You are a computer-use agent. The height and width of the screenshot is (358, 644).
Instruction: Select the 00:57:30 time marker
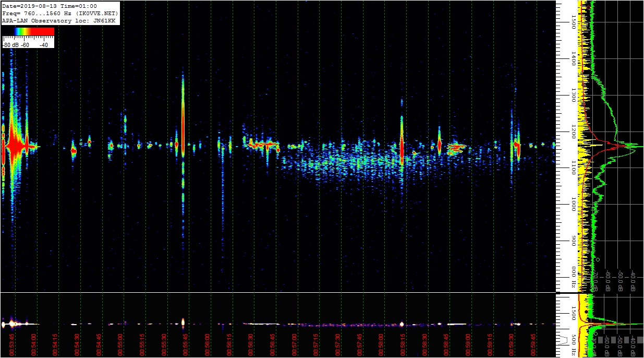338,344
